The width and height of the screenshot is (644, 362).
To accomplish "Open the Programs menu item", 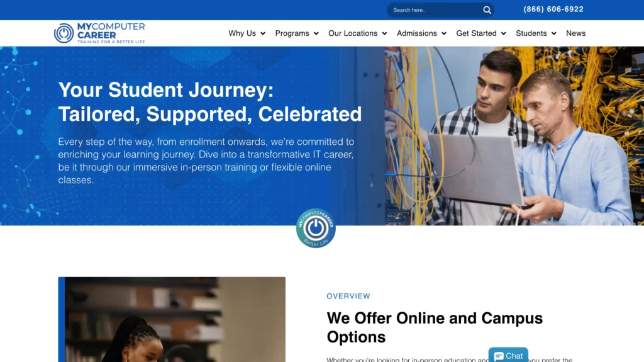I will tap(292, 33).
